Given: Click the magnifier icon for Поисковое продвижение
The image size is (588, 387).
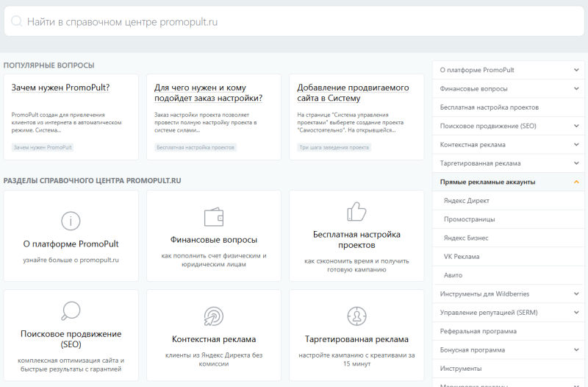Looking at the screenshot, I should click(71, 310).
